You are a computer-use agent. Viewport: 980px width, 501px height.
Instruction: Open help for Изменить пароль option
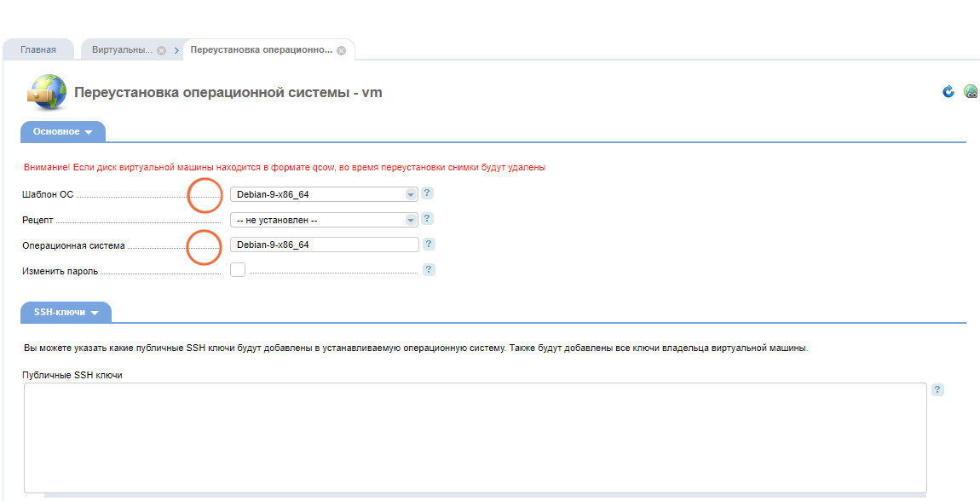click(x=428, y=270)
